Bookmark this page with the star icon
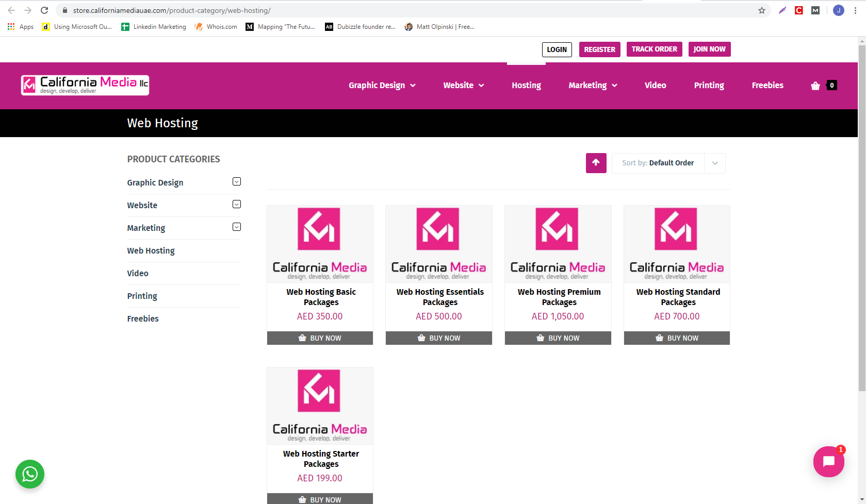This screenshot has height=504, width=866. (761, 10)
